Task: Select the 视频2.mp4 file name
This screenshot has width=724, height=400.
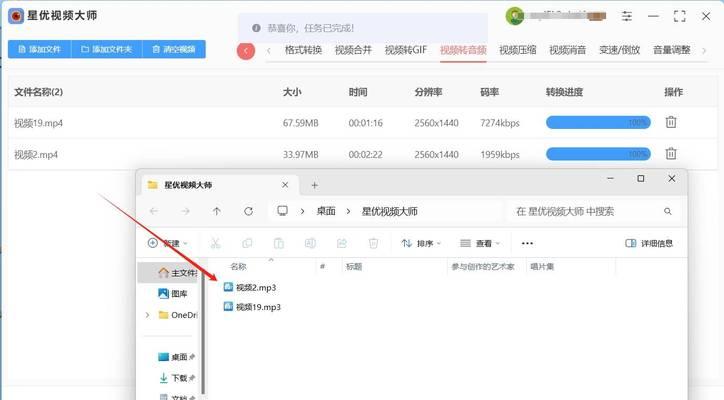Action: click(x=36, y=155)
